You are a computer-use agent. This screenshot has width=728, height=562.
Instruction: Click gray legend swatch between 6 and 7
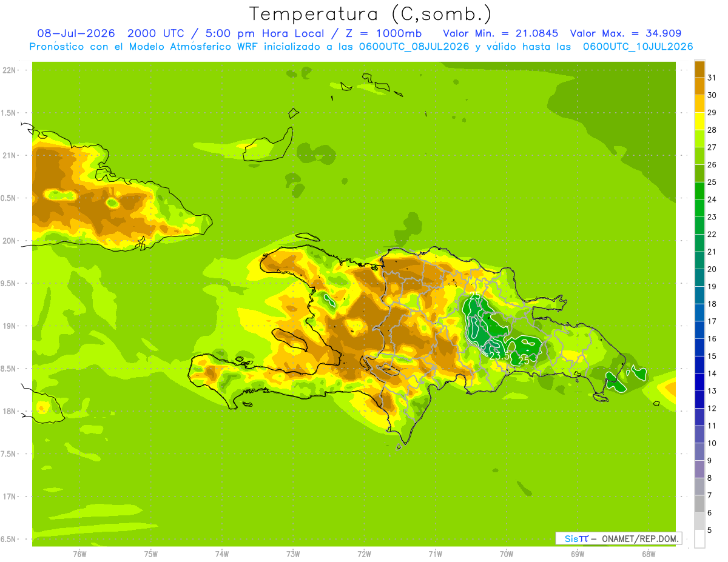coord(699,504)
